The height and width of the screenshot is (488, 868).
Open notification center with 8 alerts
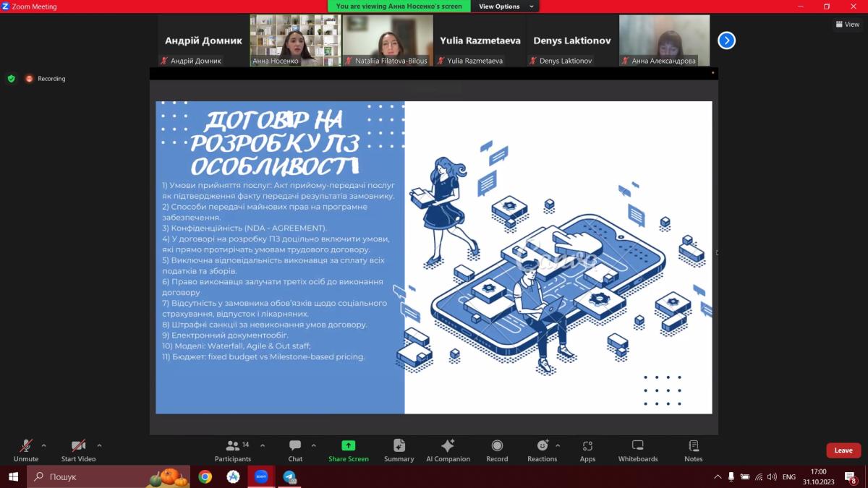point(852,477)
